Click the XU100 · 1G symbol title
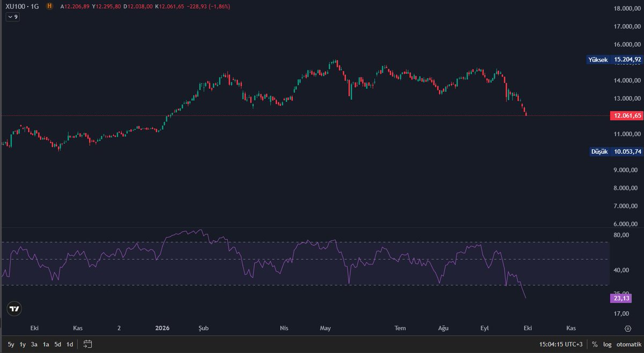Screen dimensions: 644x353 point(23,6)
